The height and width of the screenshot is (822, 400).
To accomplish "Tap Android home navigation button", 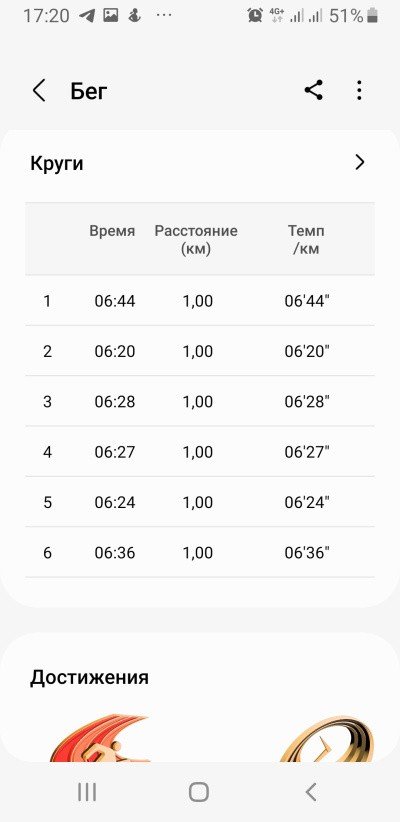I will [199, 792].
